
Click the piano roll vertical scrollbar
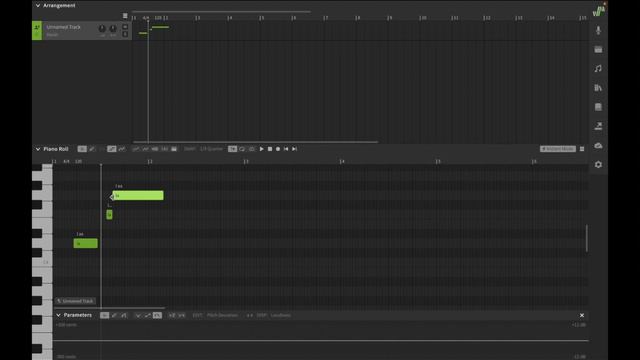(x=587, y=238)
